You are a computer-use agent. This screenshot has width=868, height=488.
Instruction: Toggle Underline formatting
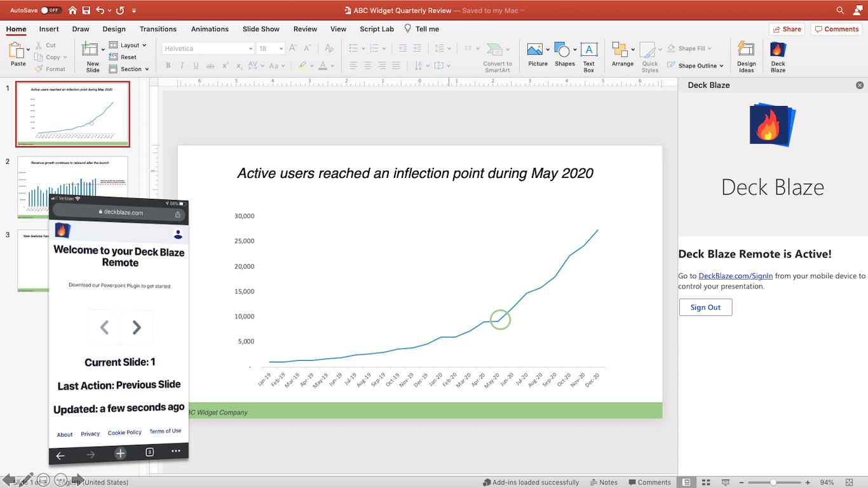point(196,65)
